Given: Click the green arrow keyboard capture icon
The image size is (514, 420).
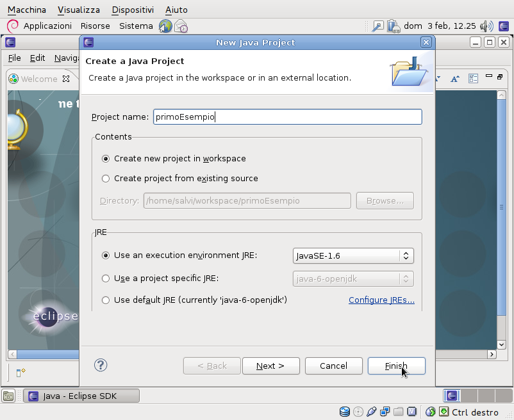Looking at the screenshot, I should (444, 412).
